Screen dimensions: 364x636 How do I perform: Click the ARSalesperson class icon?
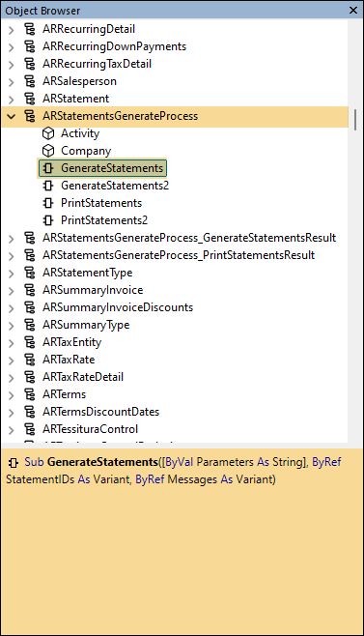[30, 81]
